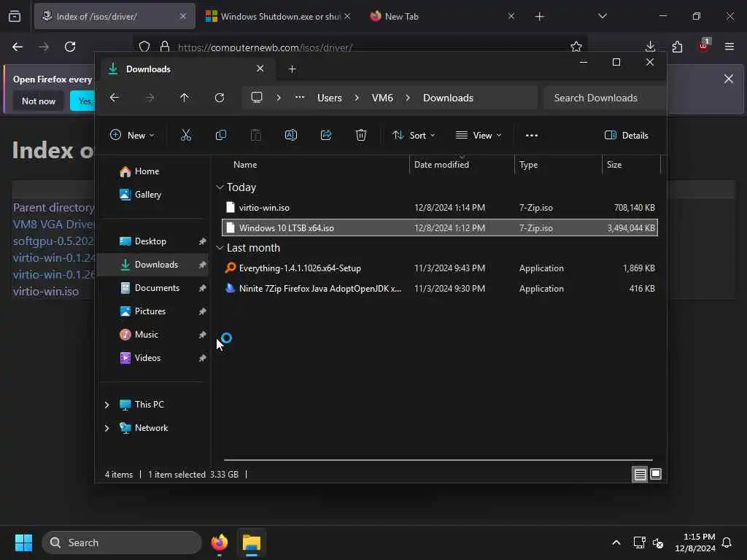This screenshot has width=747, height=560.
Task: Open the See more ellipsis menu in Explorer
Action: click(x=532, y=135)
